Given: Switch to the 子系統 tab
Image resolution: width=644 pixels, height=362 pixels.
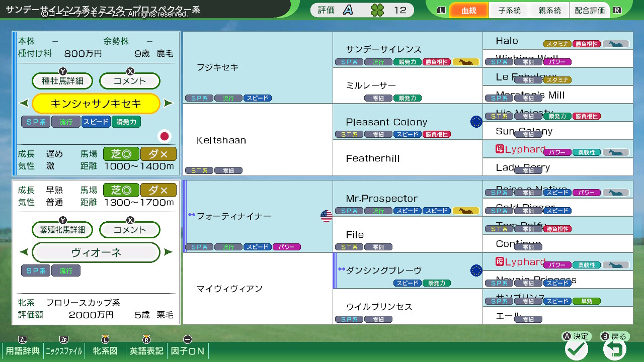Looking at the screenshot, I should click(509, 11).
